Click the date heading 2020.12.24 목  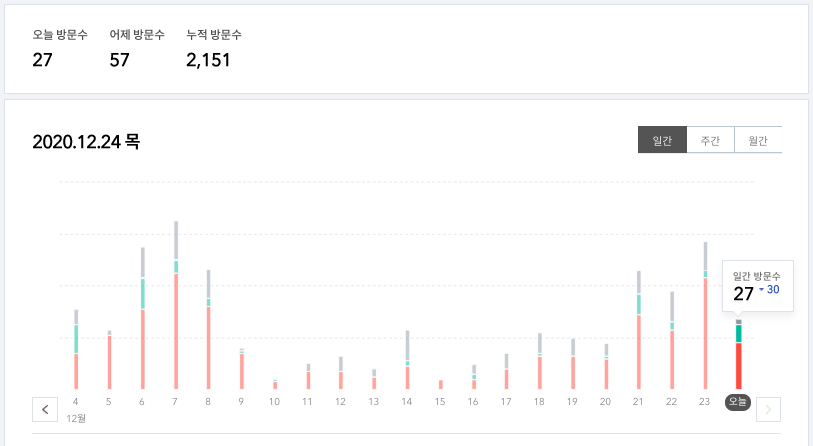coord(86,142)
